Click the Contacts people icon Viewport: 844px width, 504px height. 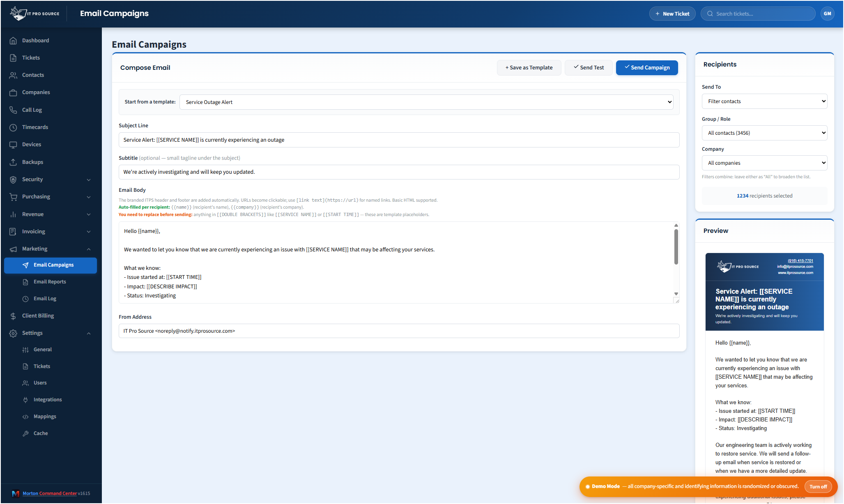coord(13,75)
